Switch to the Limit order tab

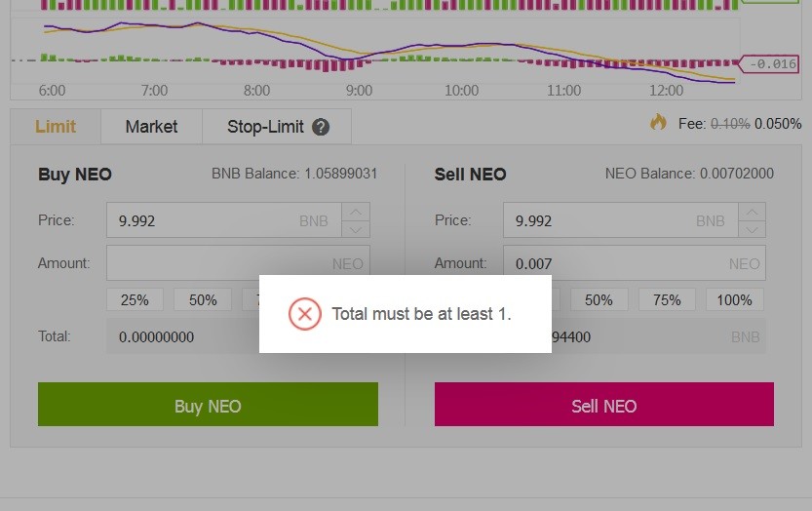click(56, 127)
